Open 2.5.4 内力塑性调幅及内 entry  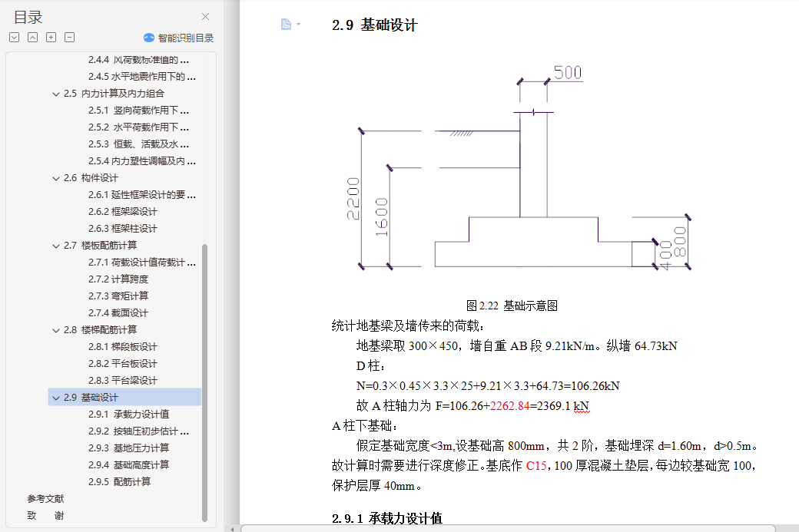(x=142, y=161)
